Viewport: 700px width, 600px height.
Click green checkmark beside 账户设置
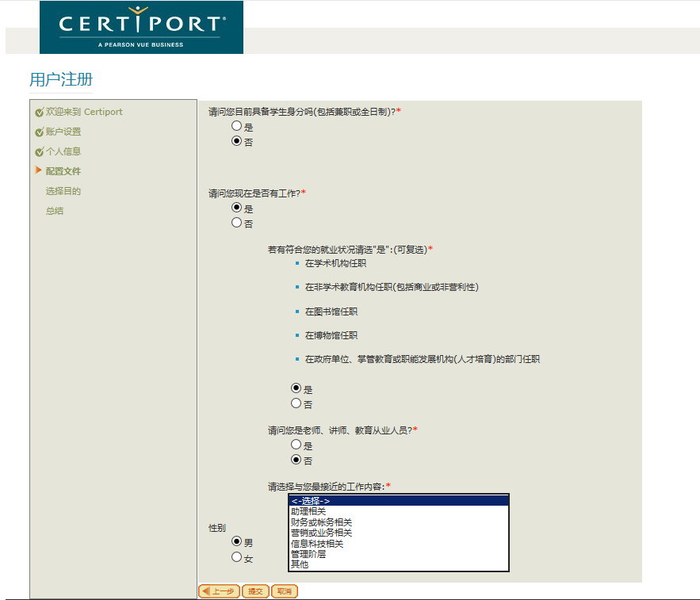click(40, 132)
